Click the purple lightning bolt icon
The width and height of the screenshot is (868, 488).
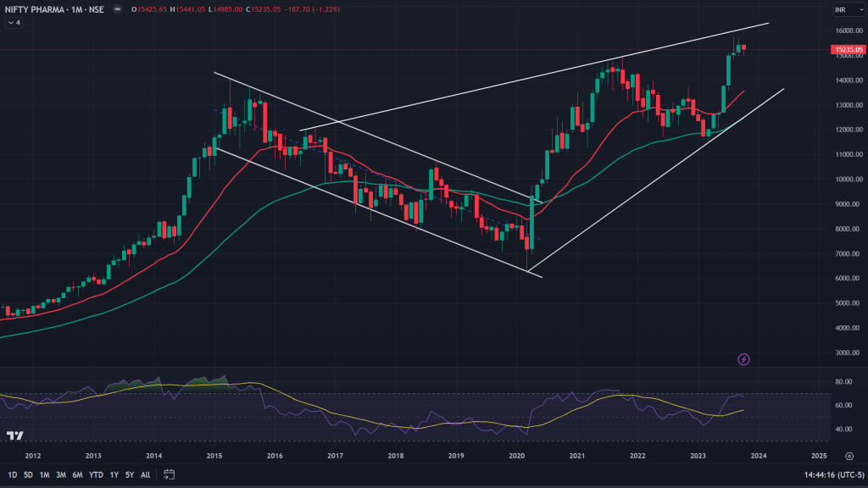coord(744,359)
